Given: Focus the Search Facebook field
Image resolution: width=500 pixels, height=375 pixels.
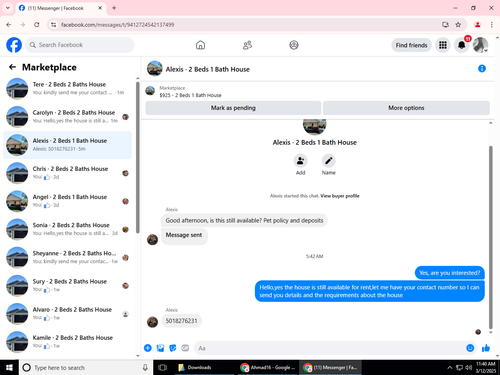Looking at the screenshot, I should (x=80, y=45).
